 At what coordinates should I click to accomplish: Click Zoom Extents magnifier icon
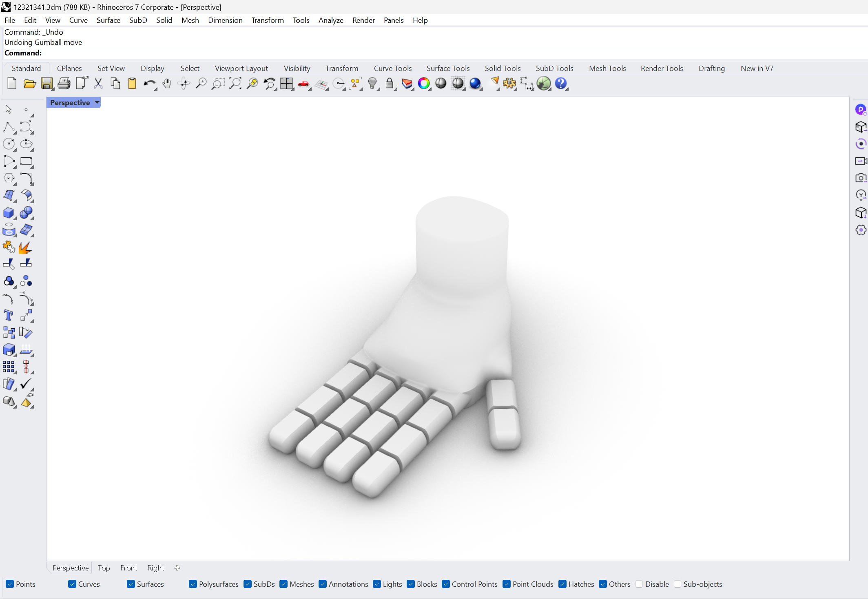tap(235, 84)
